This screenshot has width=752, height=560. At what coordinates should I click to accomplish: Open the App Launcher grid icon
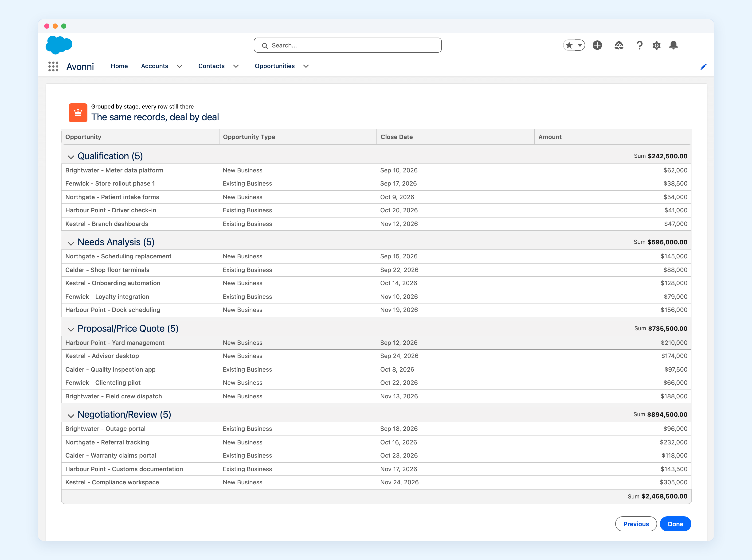coord(53,66)
